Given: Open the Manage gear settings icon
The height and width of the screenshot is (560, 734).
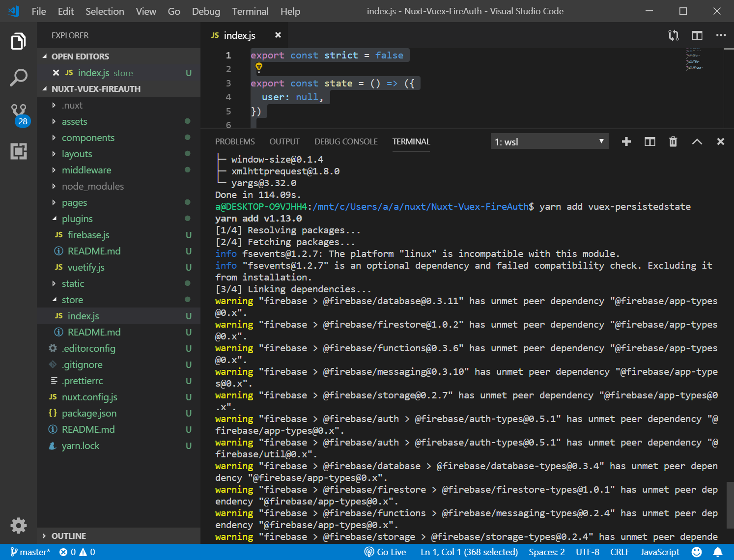Looking at the screenshot, I should point(19,525).
